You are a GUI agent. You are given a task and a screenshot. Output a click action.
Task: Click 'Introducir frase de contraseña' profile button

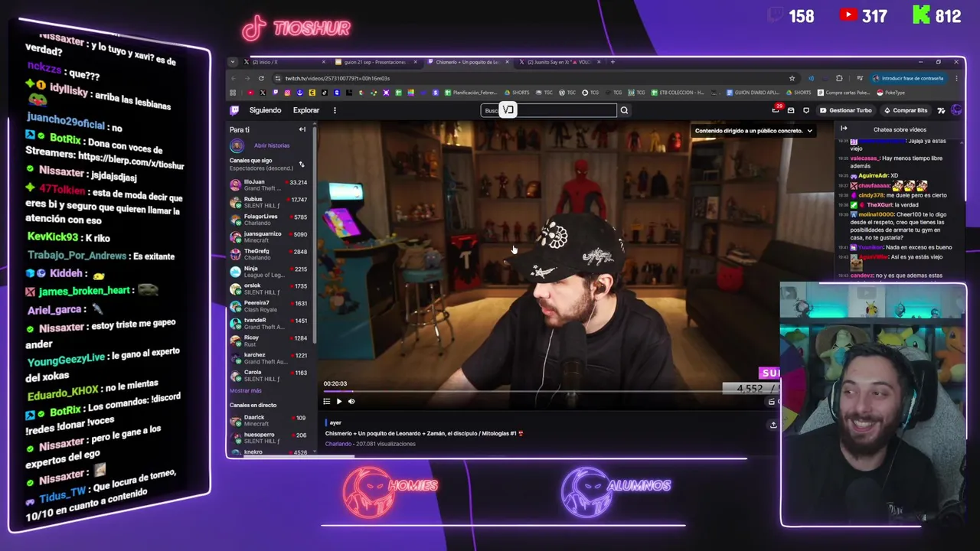908,78
